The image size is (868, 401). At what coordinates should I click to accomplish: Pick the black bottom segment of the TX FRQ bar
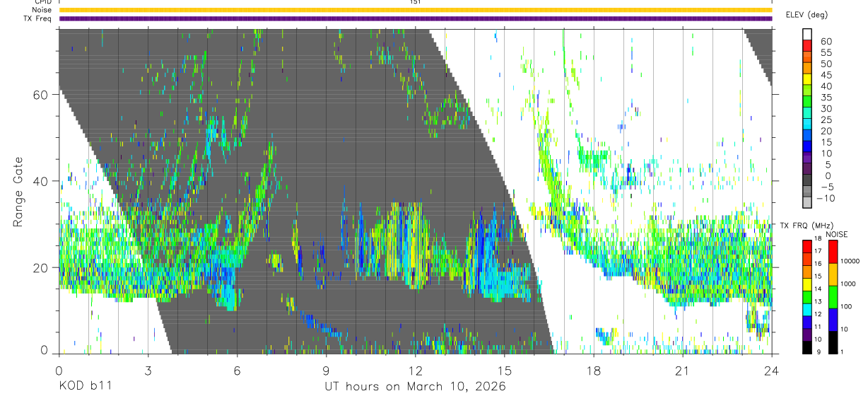click(x=807, y=347)
